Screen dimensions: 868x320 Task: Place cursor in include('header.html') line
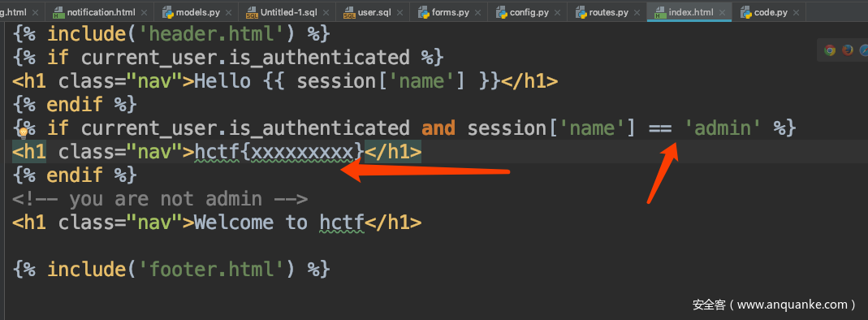(171, 34)
